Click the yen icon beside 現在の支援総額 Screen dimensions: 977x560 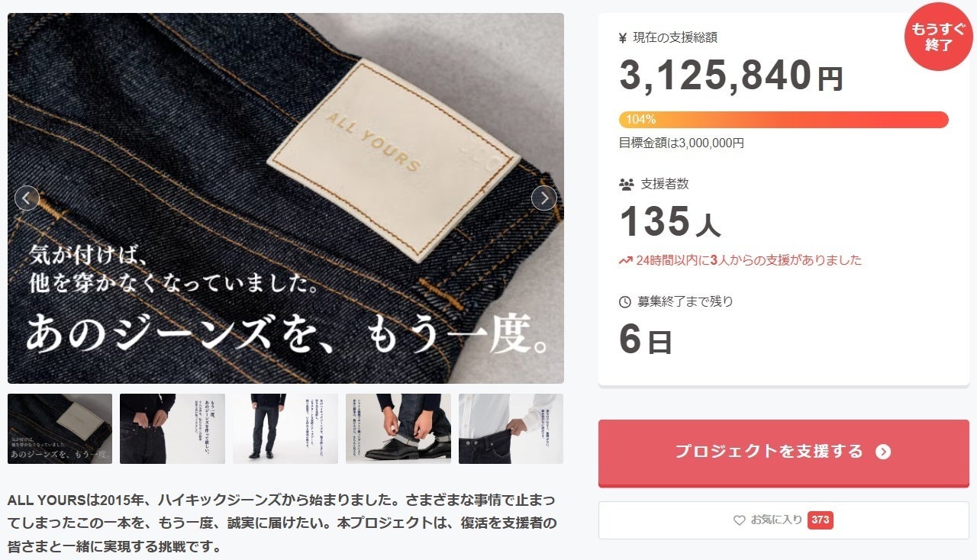point(623,37)
